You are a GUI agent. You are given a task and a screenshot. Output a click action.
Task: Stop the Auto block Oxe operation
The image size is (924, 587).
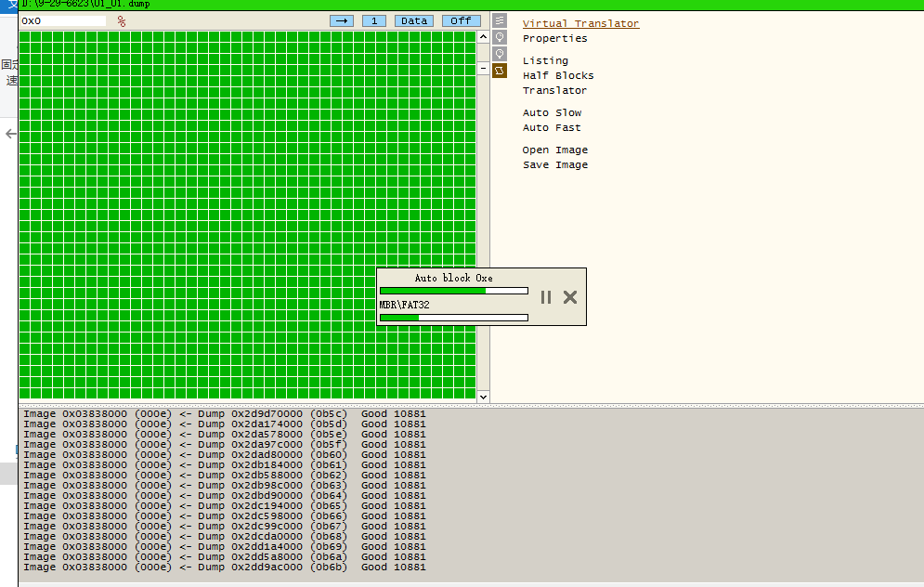pos(569,296)
